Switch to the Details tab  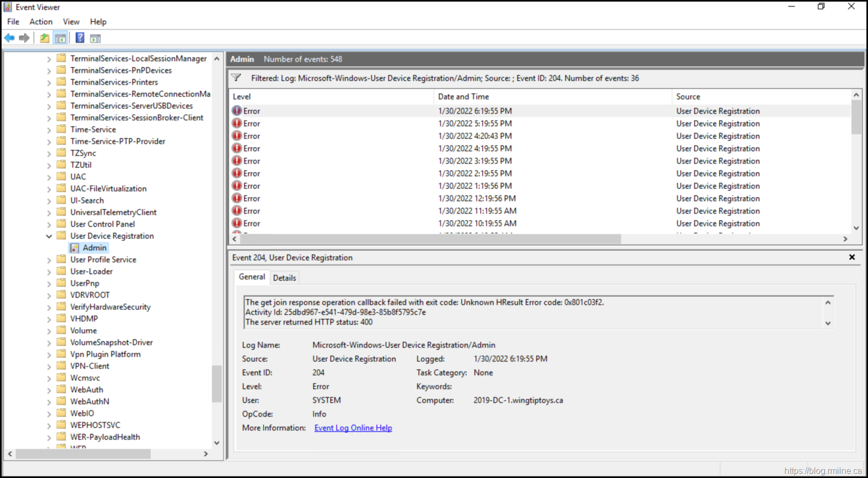coord(284,278)
